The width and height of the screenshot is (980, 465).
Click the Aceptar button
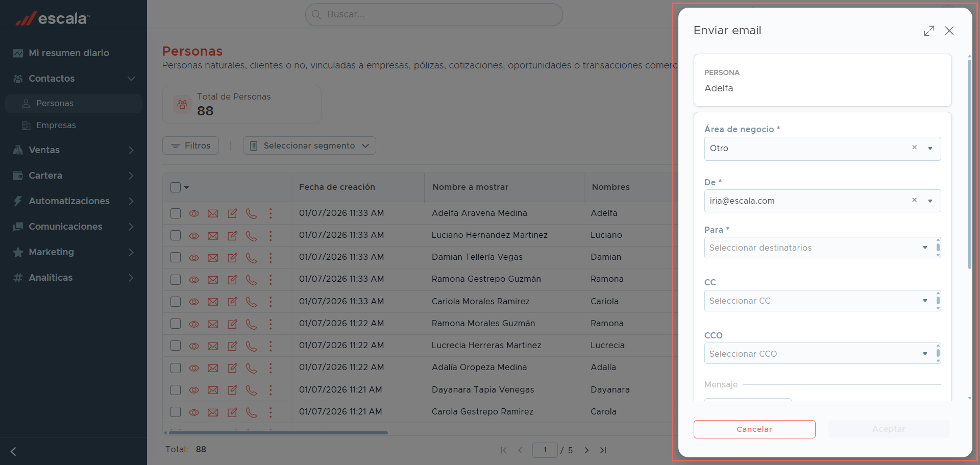(x=889, y=429)
